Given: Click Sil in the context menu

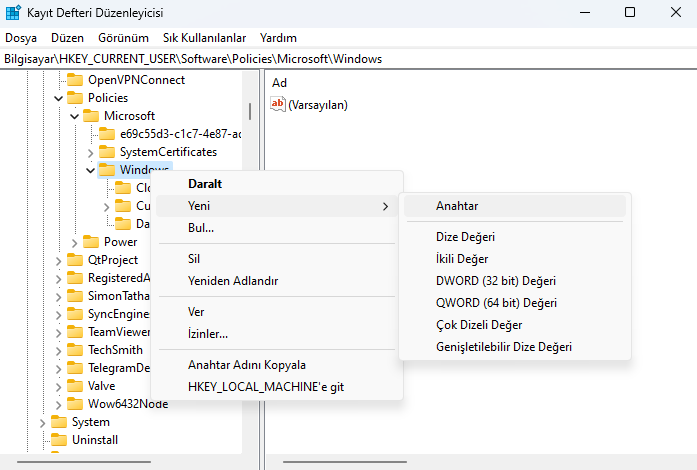Looking at the screenshot, I should pos(195,259).
